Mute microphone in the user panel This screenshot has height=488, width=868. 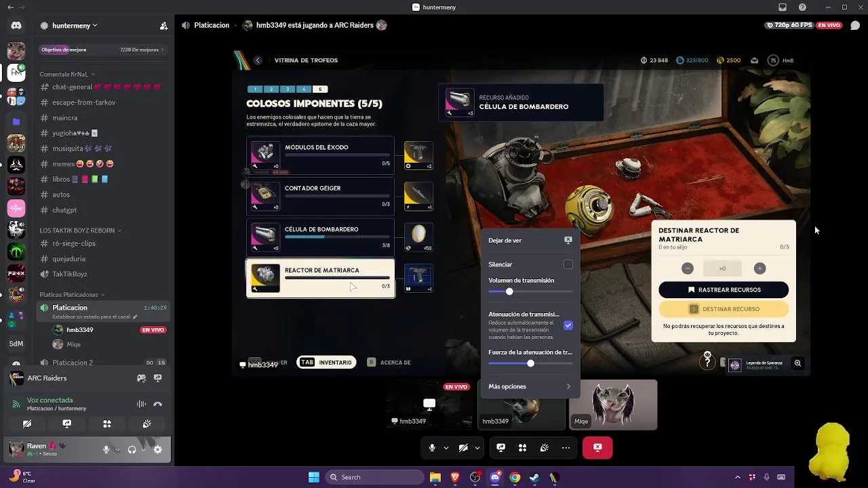[106, 449]
